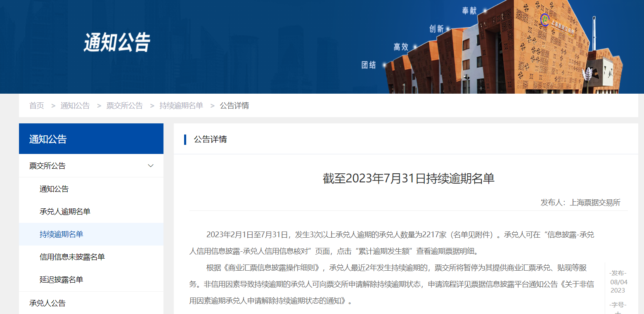The height and width of the screenshot is (314, 644).
Task: Click blue 通知公告 sidebar header
Action: 91,139
